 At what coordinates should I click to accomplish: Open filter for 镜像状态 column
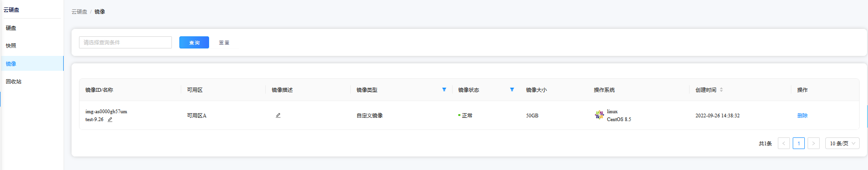[x=512, y=89]
